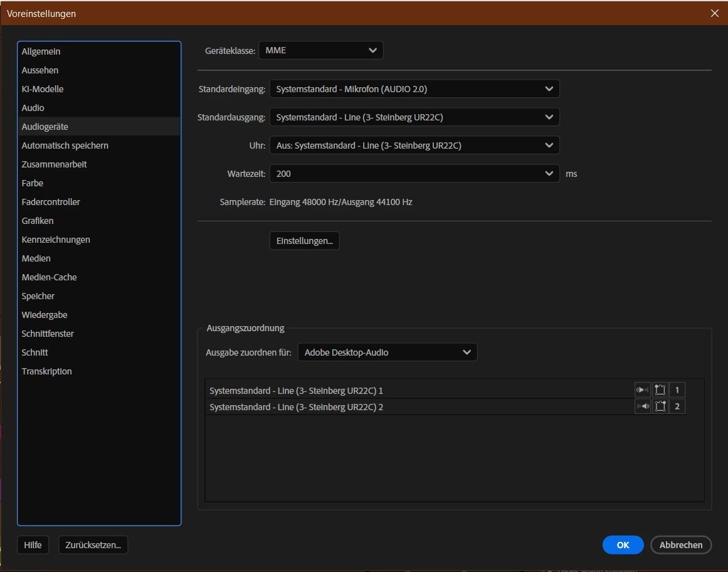
Task: Click the Einstellungen... button
Action: (x=305, y=241)
